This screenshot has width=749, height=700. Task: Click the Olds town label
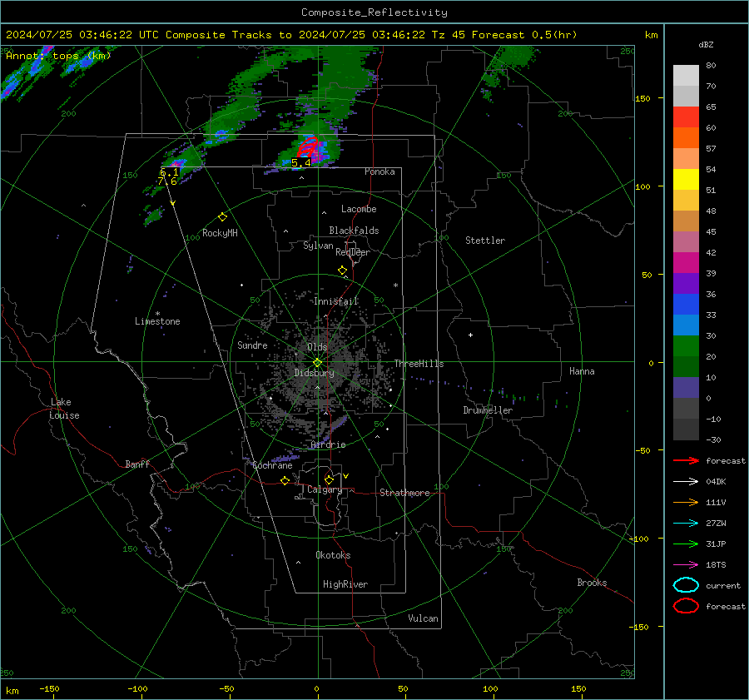317,346
